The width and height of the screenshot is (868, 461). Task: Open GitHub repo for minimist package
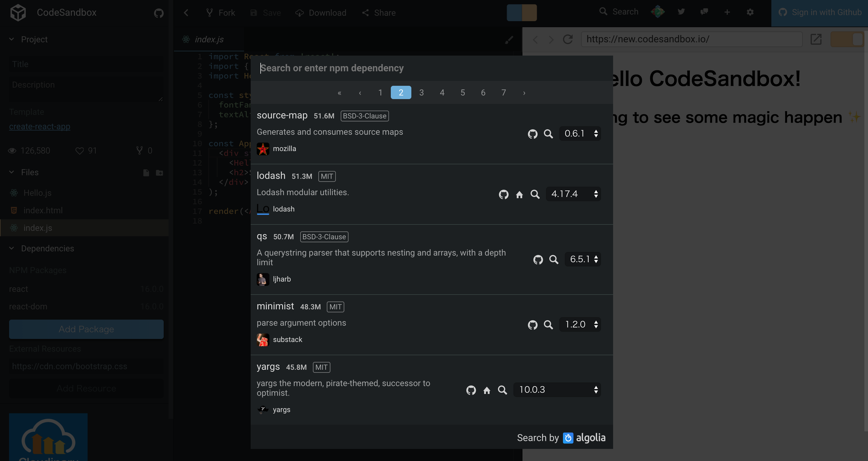click(x=532, y=325)
